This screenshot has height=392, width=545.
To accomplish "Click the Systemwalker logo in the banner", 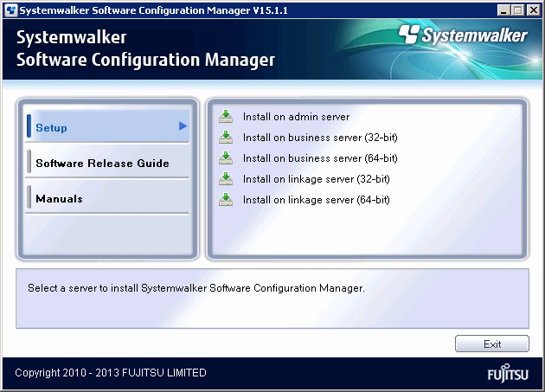I will pos(463,35).
